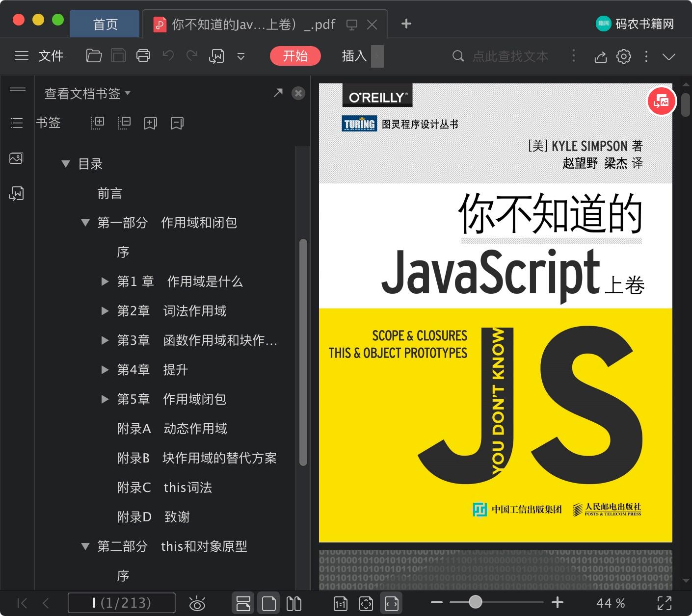Open the 44 % zoom level field

[x=611, y=603]
